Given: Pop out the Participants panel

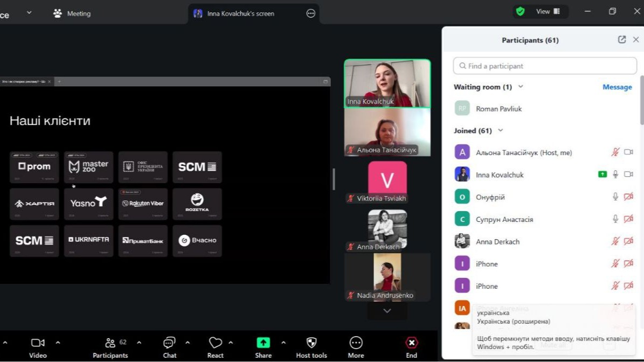Looking at the screenshot, I should click(x=621, y=40).
